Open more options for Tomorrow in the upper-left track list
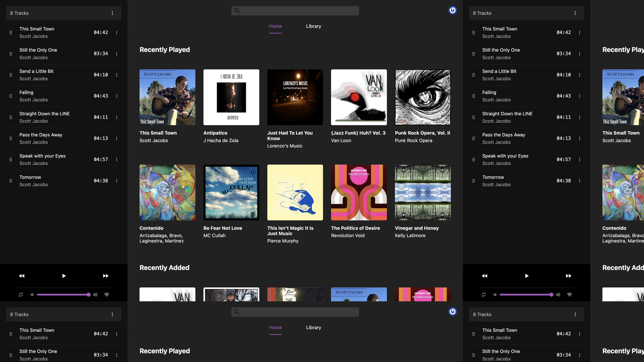The width and height of the screenshot is (644, 362). (117, 181)
